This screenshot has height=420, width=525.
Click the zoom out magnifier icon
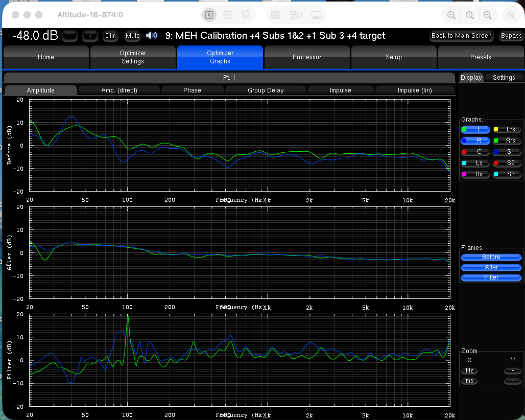451,15
